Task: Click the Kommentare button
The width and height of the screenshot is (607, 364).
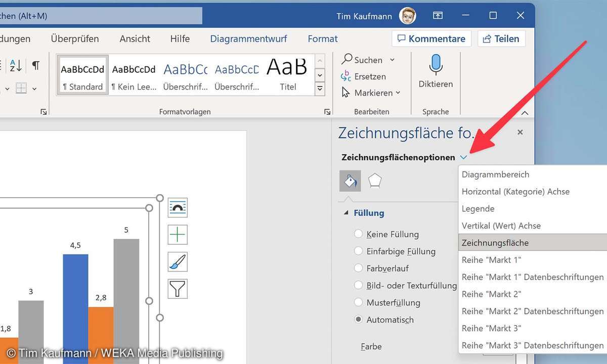Action: pos(431,39)
